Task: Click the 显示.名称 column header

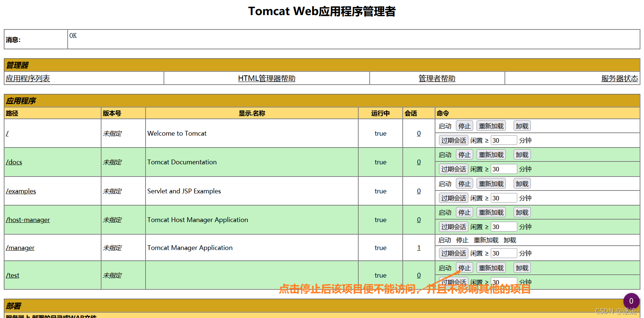Action: (x=252, y=113)
